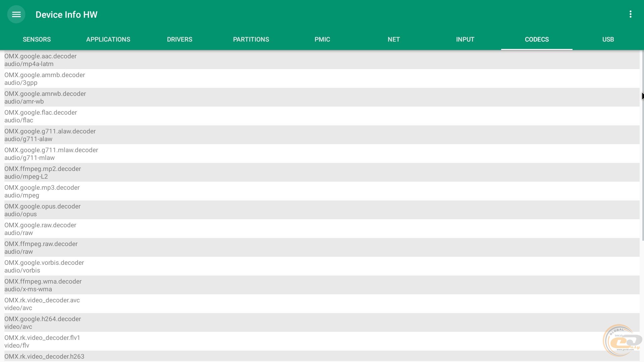Open the NET tab

point(394,40)
